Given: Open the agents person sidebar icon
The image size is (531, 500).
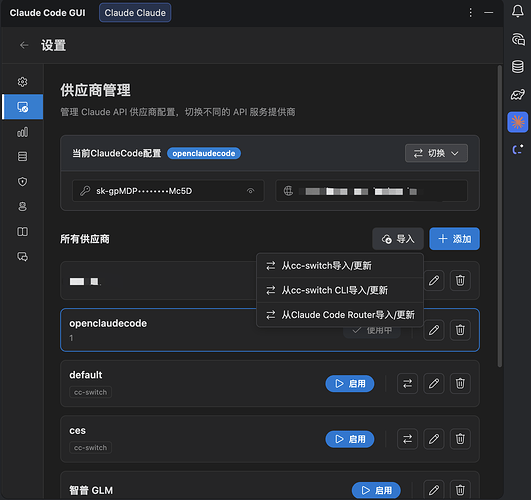Looking at the screenshot, I should tap(22, 206).
